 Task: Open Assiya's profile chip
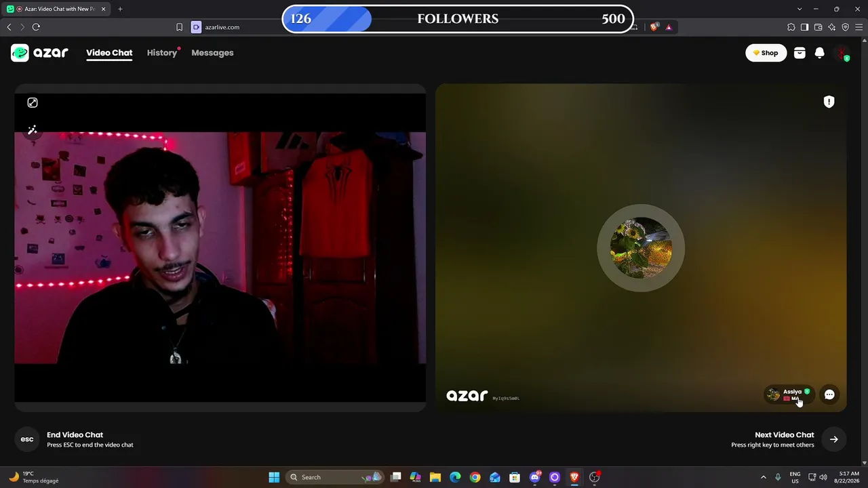pos(789,394)
